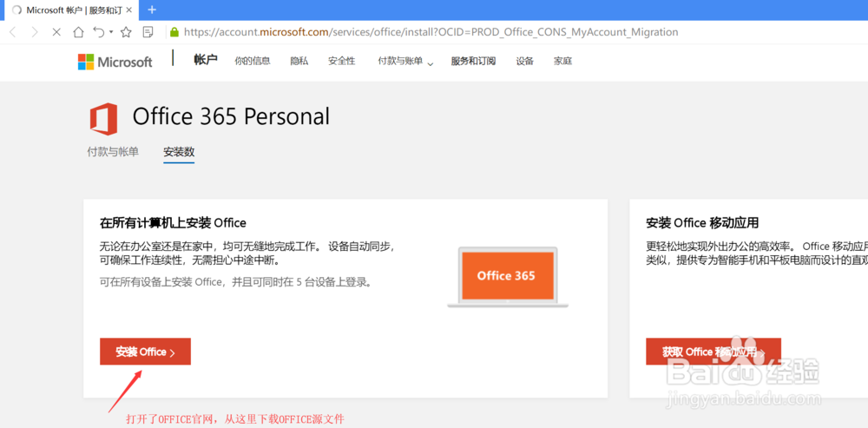Click the Microsoft logo
This screenshot has height=428, width=868.
(115, 62)
